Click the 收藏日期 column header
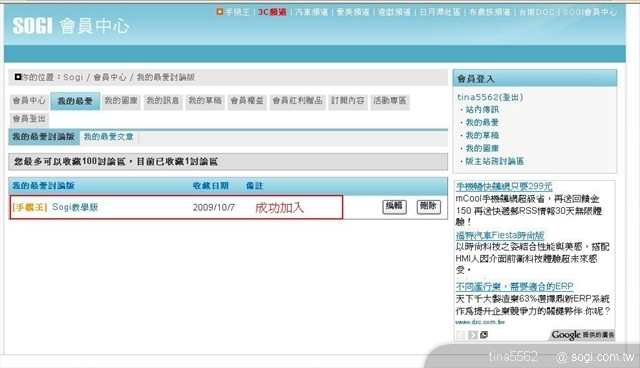 tap(211, 186)
